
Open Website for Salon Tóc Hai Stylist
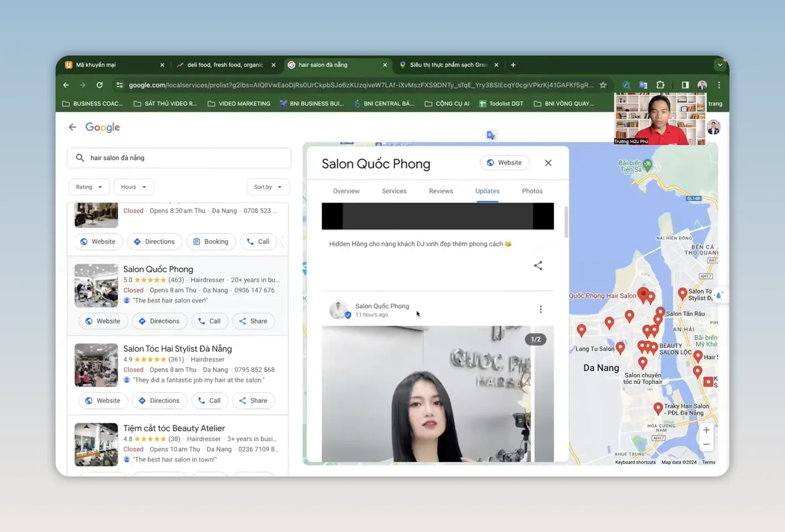(102, 400)
